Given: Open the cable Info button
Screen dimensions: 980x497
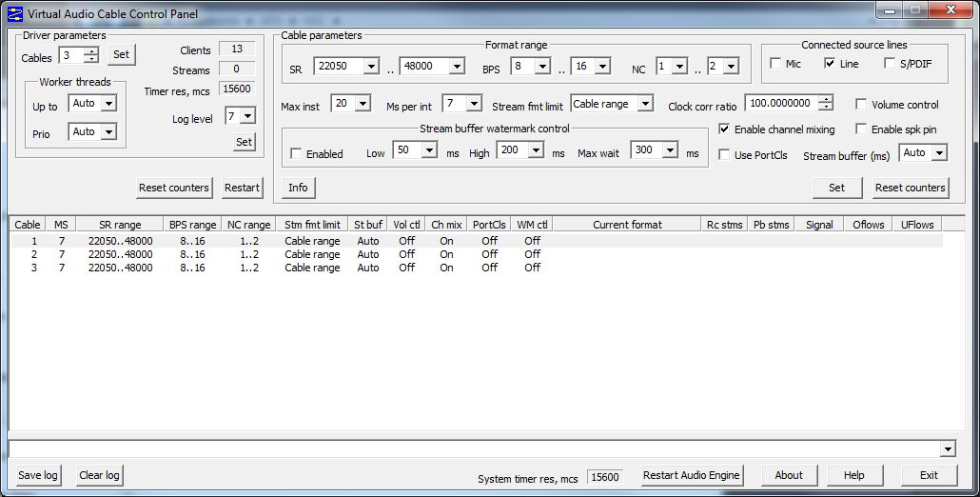Looking at the screenshot, I should 298,188.
